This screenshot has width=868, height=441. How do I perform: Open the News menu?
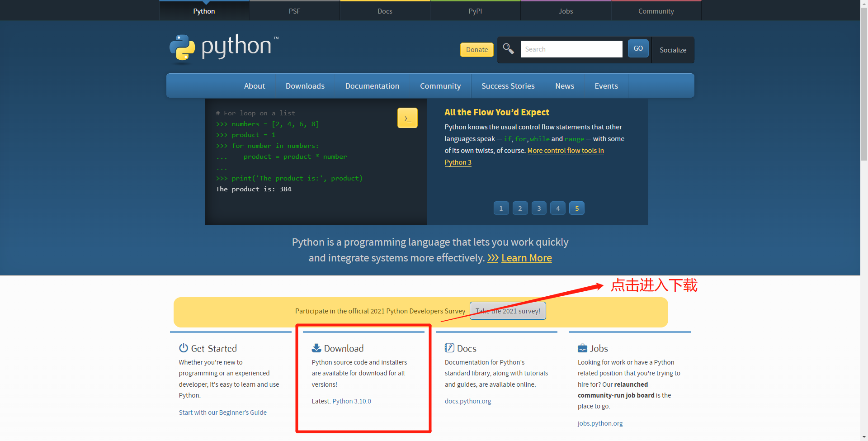click(565, 86)
